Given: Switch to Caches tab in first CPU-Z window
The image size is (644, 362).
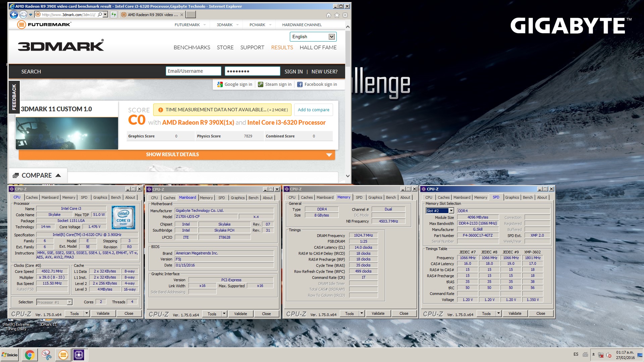Looking at the screenshot, I should coord(32,197).
